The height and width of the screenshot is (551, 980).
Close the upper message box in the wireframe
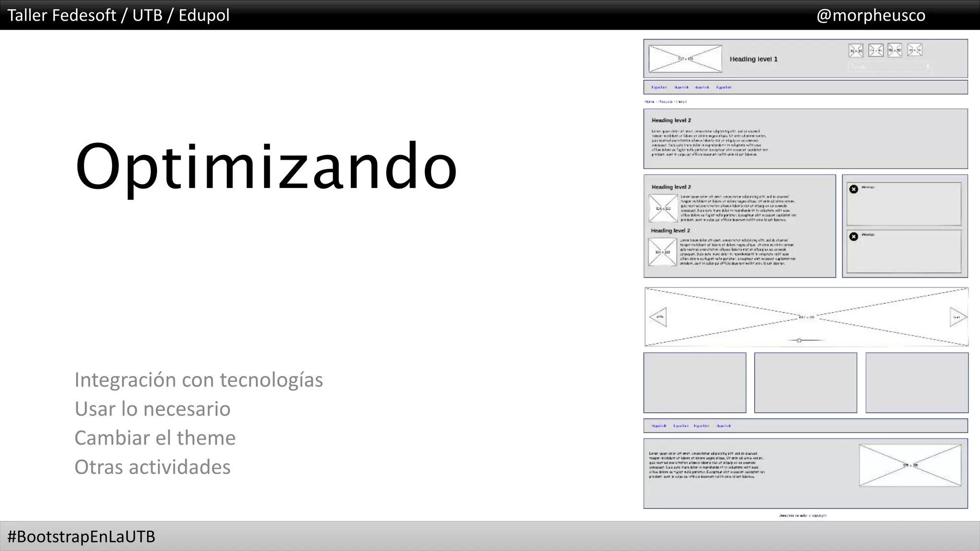click(854, 189)
